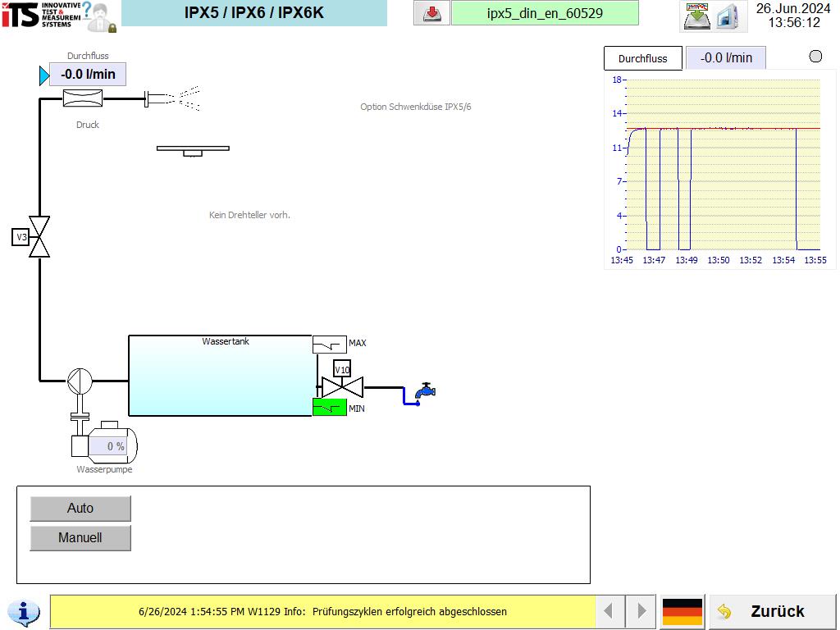Change language via the German flag
Image resolution: width=840 pixels, height=630 pixels.
(682, 611)
